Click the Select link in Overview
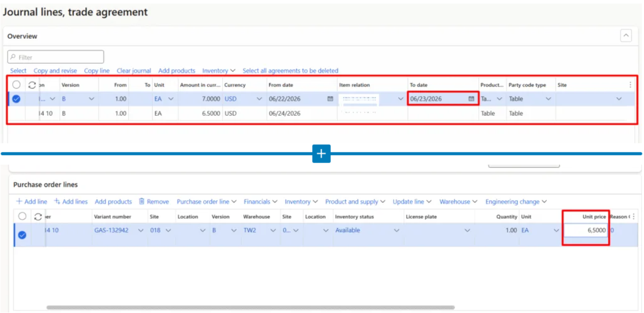The width and height of the screenshot is (644, 313). click(18, 71)
